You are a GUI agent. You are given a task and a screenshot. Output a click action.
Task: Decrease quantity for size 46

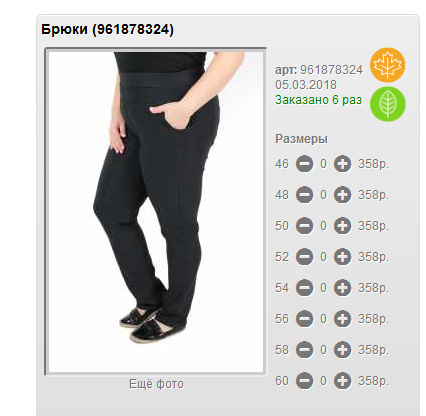(304, 164)
